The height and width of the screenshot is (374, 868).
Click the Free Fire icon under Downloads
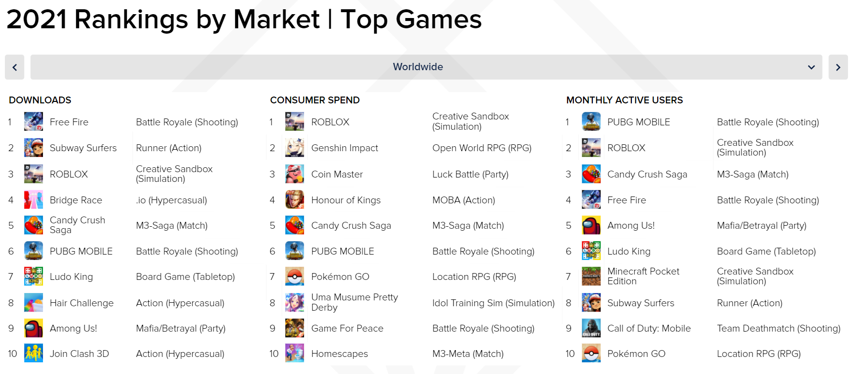tap(33, 122)
